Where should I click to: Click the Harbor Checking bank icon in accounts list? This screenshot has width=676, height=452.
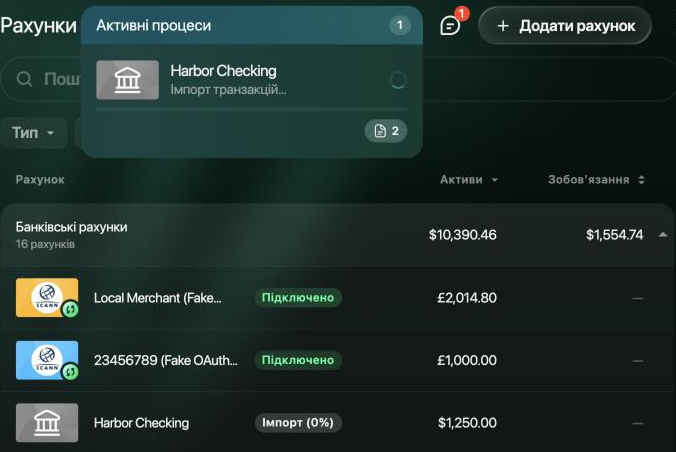[47, 423]
